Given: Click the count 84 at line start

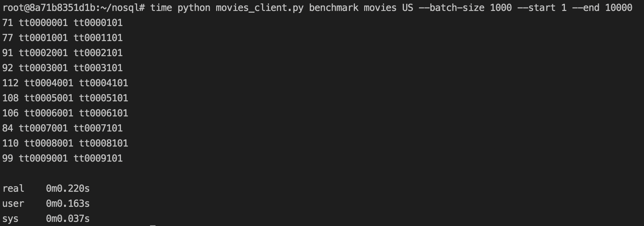Looking at the screenshot, I should pos(8,128).
